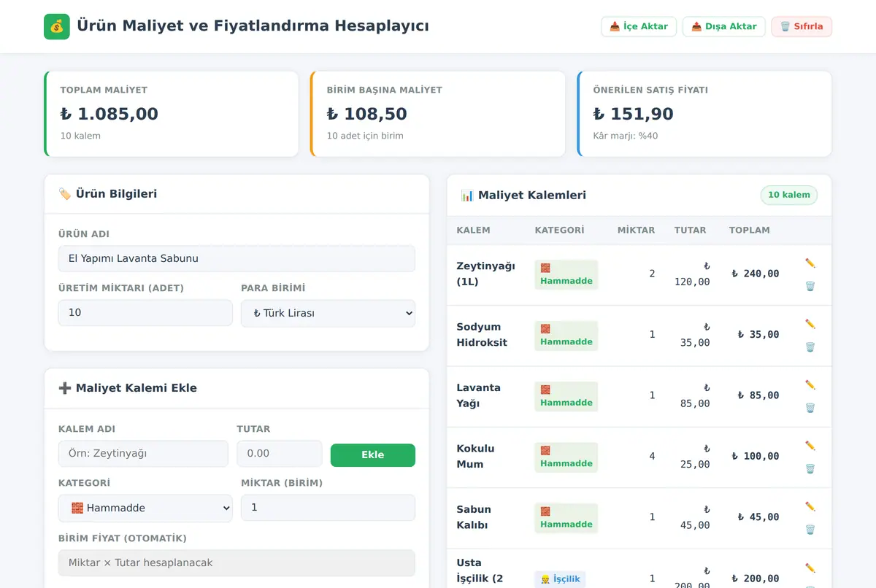Open the Para Birimi currency dropdown
The width and height of the screenshot is (876, 588).
coord(328,313)
